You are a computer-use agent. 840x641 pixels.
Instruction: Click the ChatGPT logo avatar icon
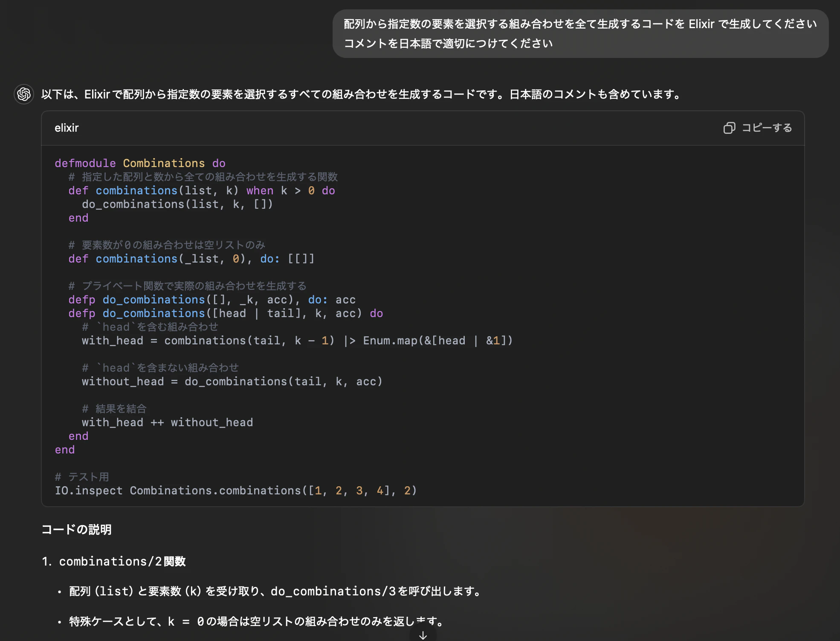click(24, 94)
